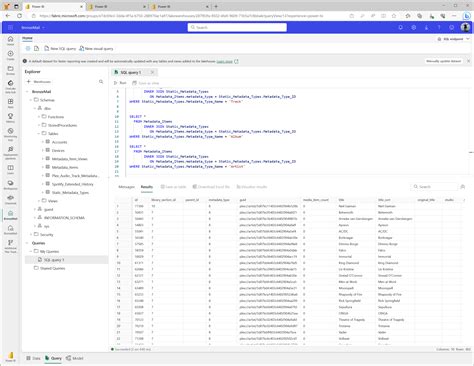Select the Spotify_Extended_History table

[x=72, y=184]
